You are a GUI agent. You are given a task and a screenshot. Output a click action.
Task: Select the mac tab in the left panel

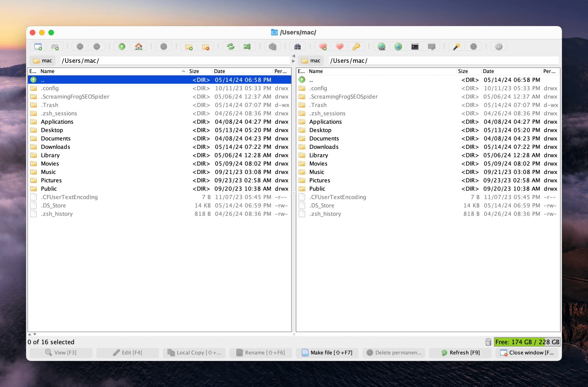[x=42, y=60]
